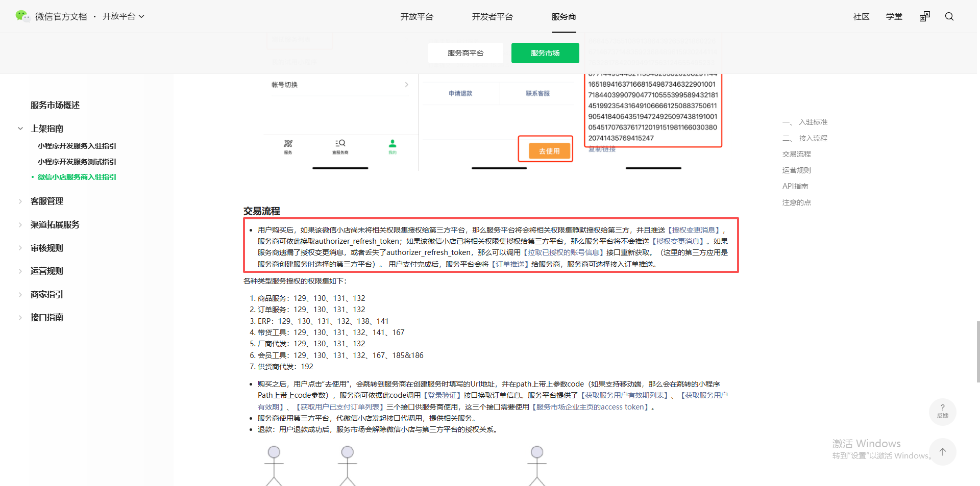This screenshot has height=486, width=980.
Task: Expand the 商家指引 section chevron
Action: tap(20, 294)
